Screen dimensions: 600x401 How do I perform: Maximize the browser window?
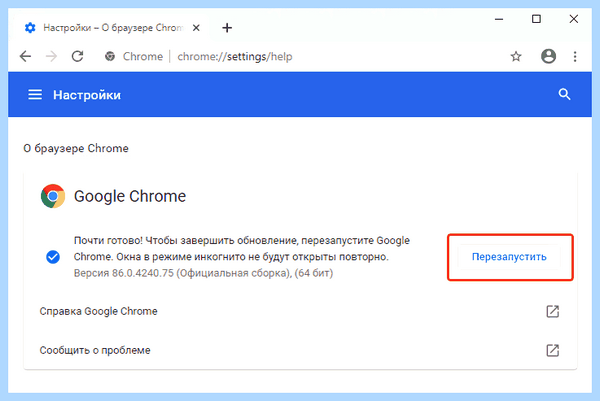click(x=536, y=19)
